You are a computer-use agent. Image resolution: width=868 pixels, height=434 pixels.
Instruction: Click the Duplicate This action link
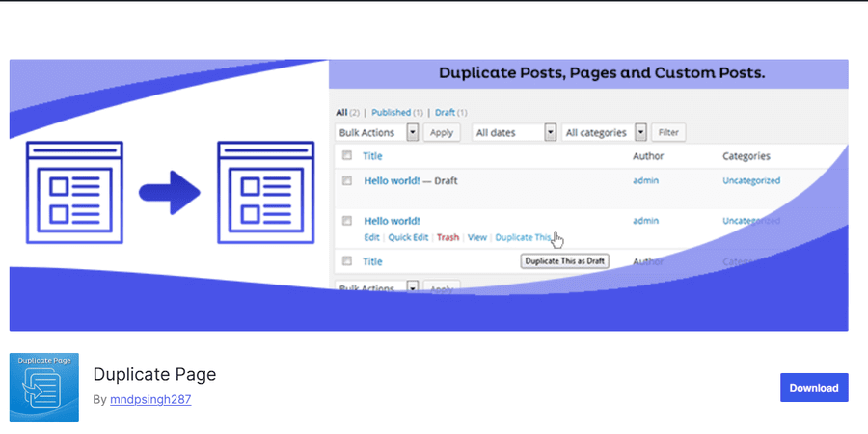523,237
